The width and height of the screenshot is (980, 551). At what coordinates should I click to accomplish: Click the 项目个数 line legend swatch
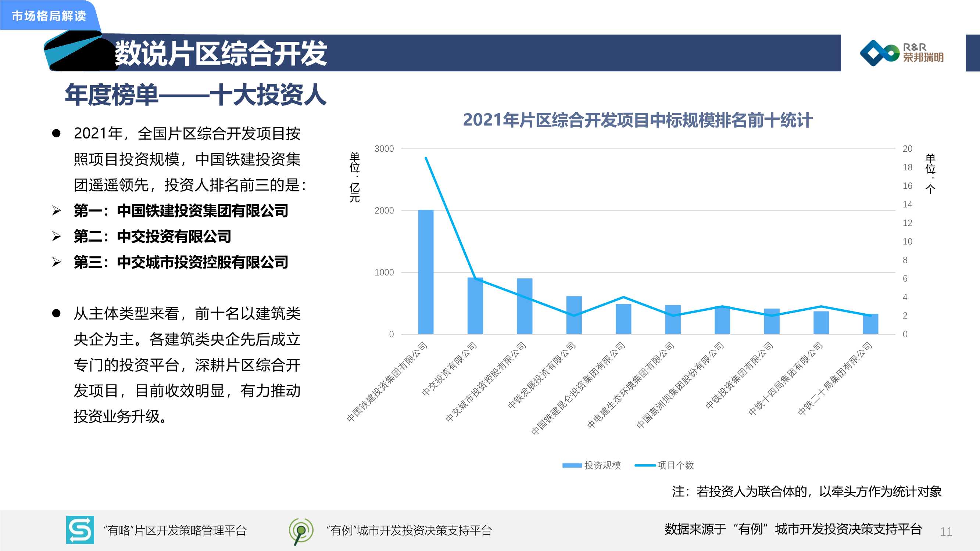(x=645, y=465)
